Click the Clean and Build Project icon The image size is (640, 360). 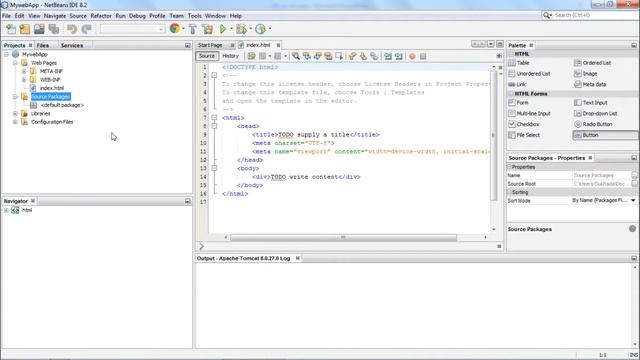(x=207, y=29)
